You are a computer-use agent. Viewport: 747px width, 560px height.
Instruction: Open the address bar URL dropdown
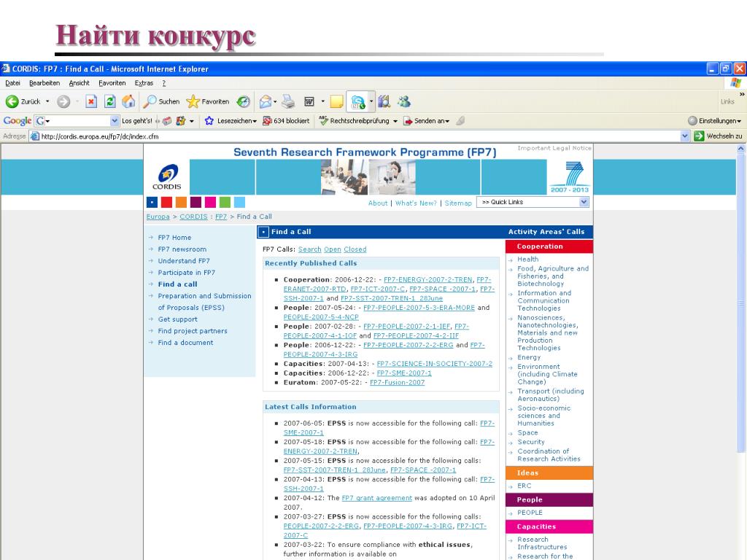[684, 136]
